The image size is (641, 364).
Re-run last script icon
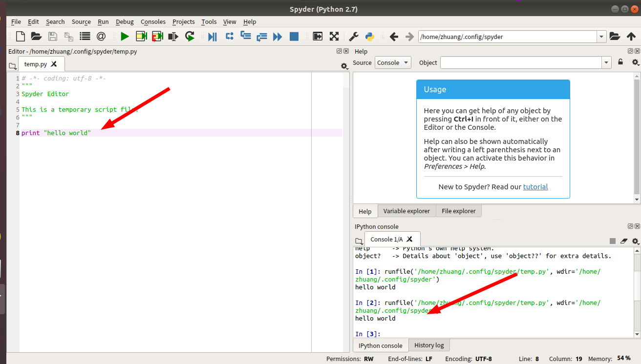coord(190,36)
